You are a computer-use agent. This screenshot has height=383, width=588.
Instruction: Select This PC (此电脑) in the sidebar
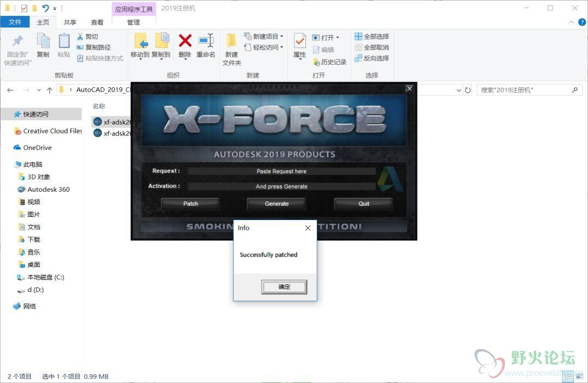(x=28, y=165)
